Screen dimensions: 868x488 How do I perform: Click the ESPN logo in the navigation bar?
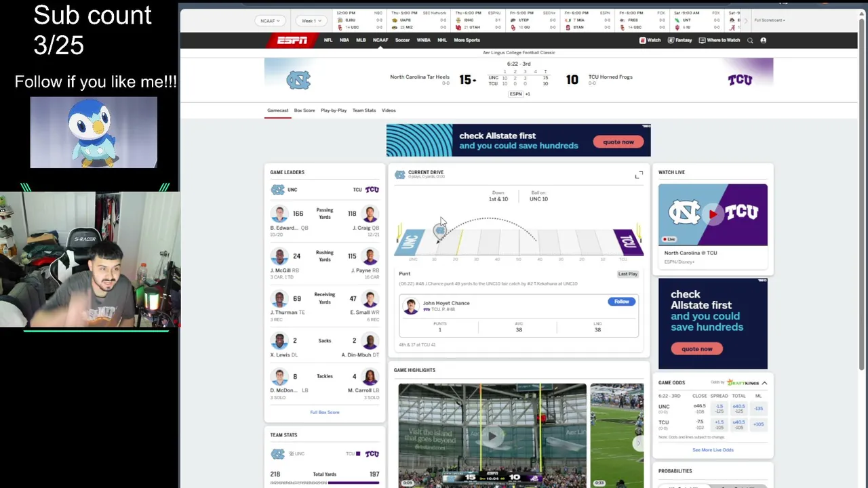pyautogui.click(x=292, y=40)
